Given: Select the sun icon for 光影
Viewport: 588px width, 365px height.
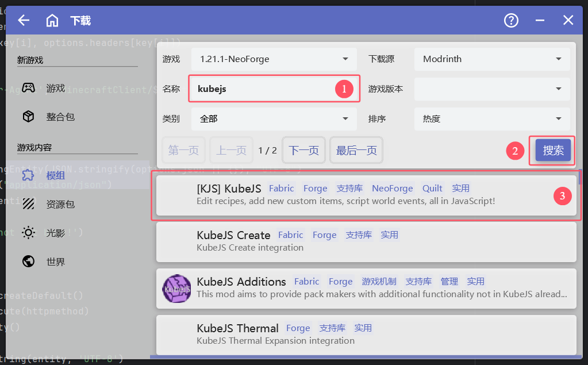Looking at the screenshot, I should pyautogui.click(x=29, y=233).
